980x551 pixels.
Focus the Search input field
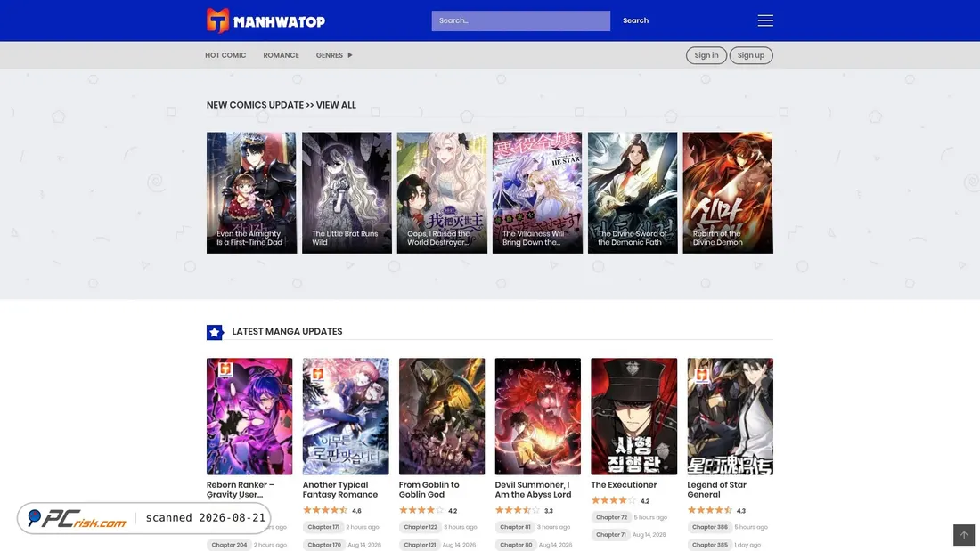pos(520,20)
